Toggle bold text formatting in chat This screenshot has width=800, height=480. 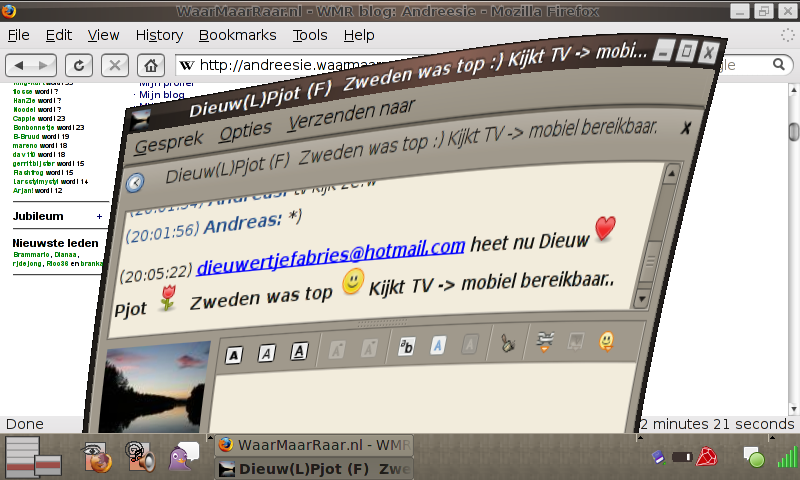(233, 353)
